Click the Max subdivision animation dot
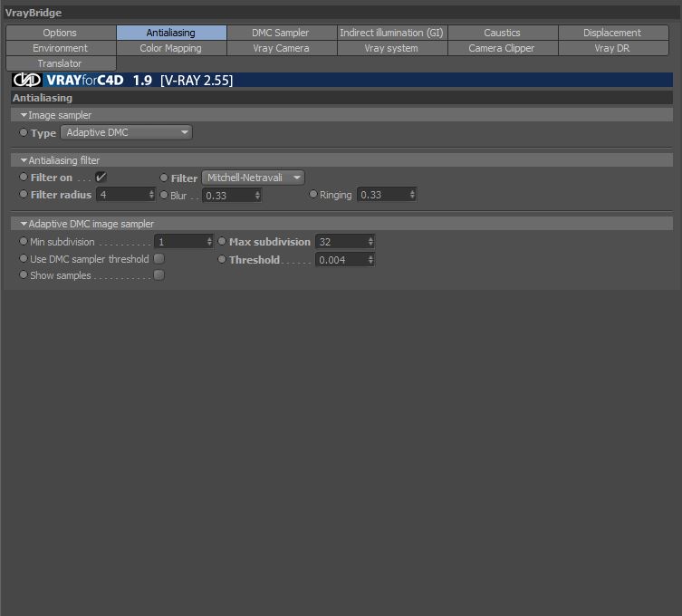The height and width of the screenshot is (616, 682). pos(222,241)
